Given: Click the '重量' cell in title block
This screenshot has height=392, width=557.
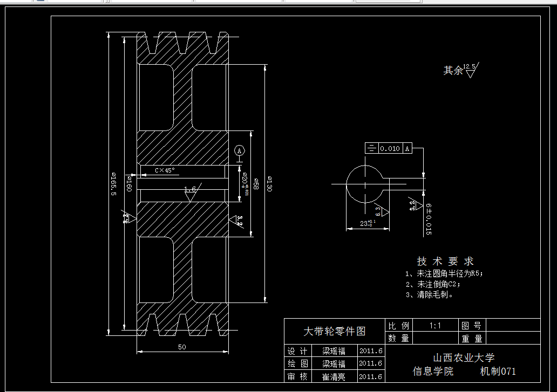Looking at the screenshot, I should [472, 339].
